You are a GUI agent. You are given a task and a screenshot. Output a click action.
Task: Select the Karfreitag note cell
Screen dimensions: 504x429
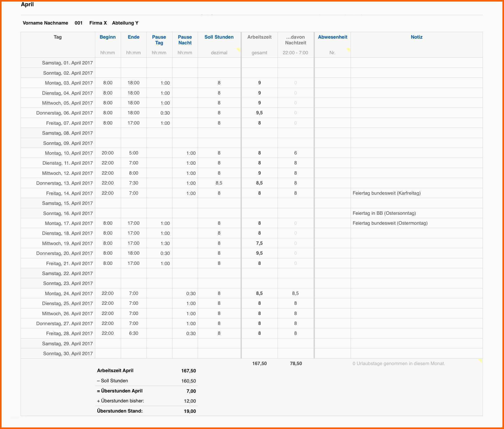point(386,193)
